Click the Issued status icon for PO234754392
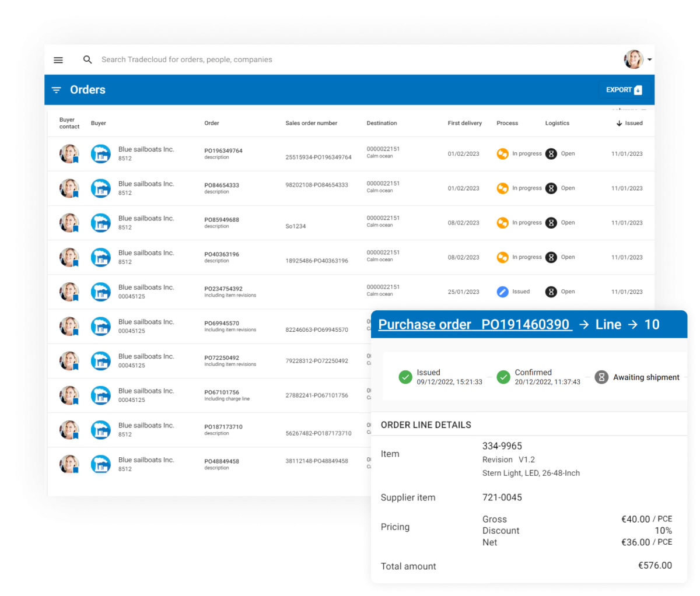This screenshot has height=596, width=700. [x=502, y=291]
